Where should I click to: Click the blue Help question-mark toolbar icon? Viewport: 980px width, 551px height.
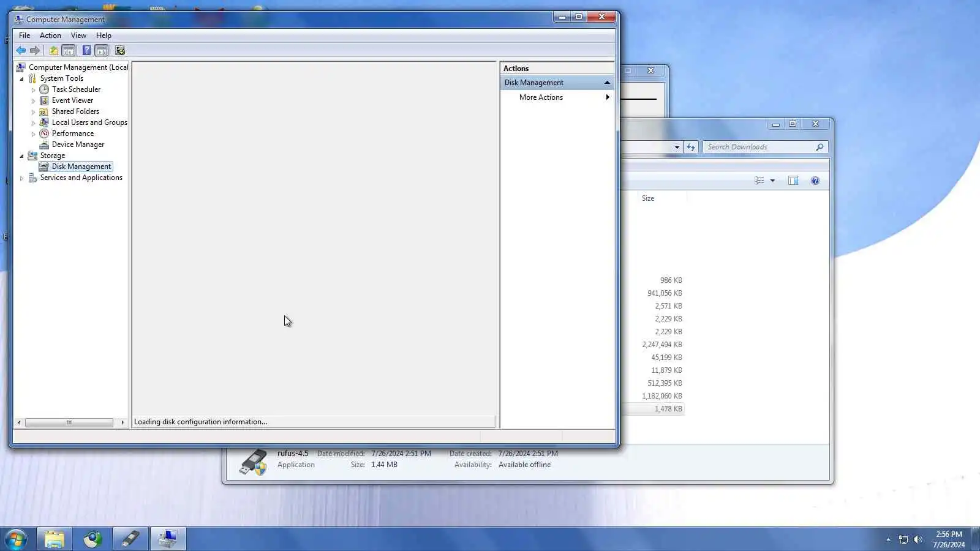[86, 51]
